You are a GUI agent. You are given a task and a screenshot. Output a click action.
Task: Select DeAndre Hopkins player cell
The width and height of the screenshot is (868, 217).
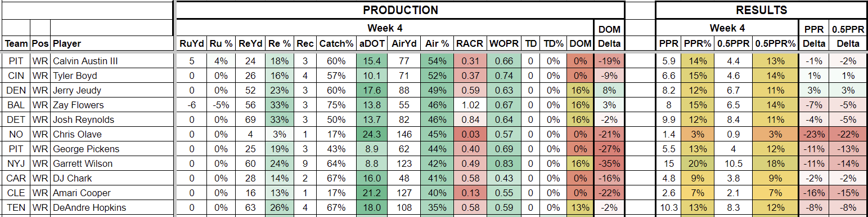[111, 207]
